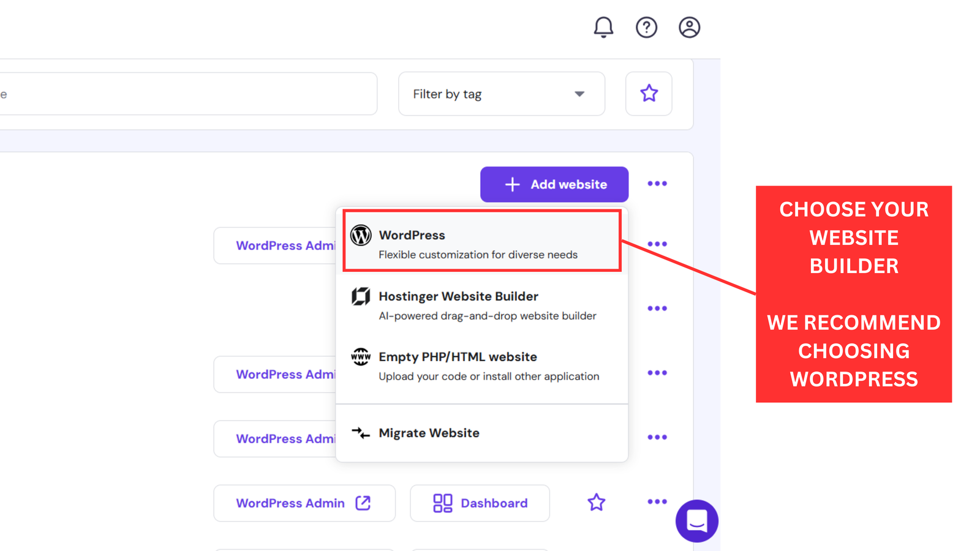
Task: Click 'Upload your code or install other application'
Action: point(489,377)
